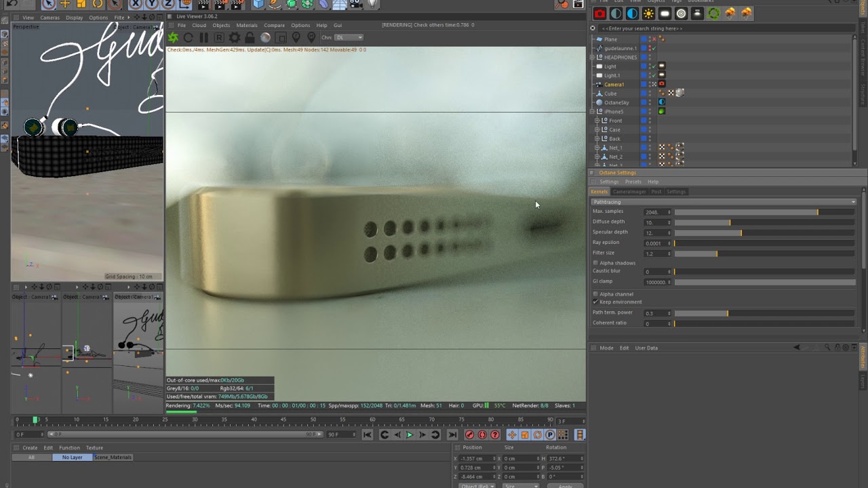Click the Octane IES light icon

tap(698, 14)
